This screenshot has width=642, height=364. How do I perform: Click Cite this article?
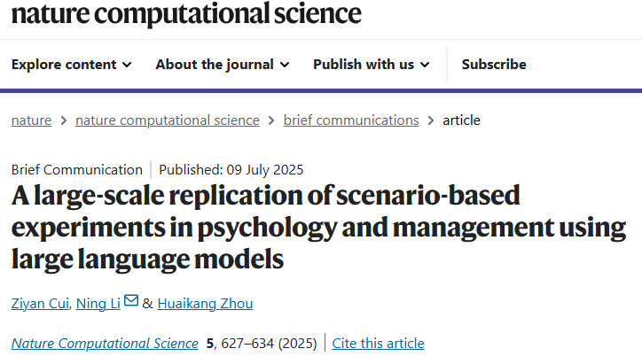(380, 343)
